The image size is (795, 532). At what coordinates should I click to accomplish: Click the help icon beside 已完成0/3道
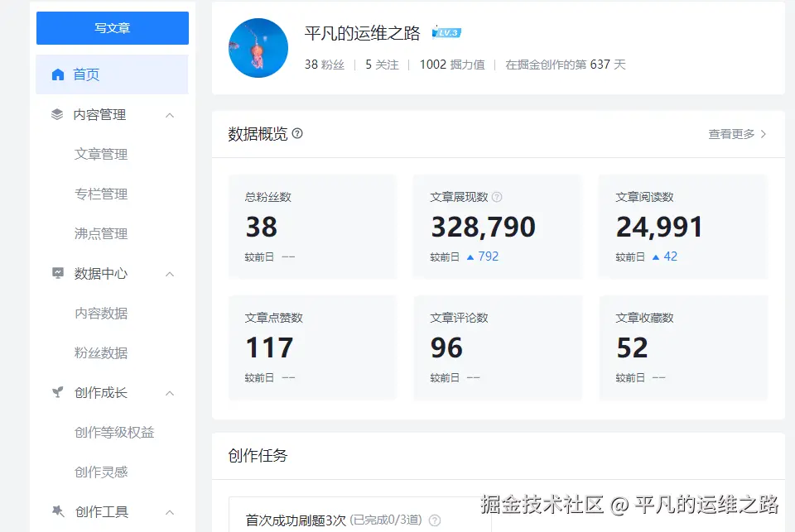(x=435, y=520)
